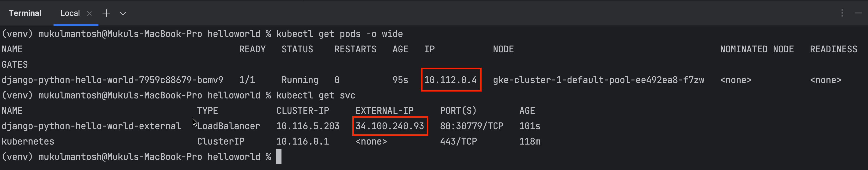Hide the Terminal tool window

tap(858, 13)
